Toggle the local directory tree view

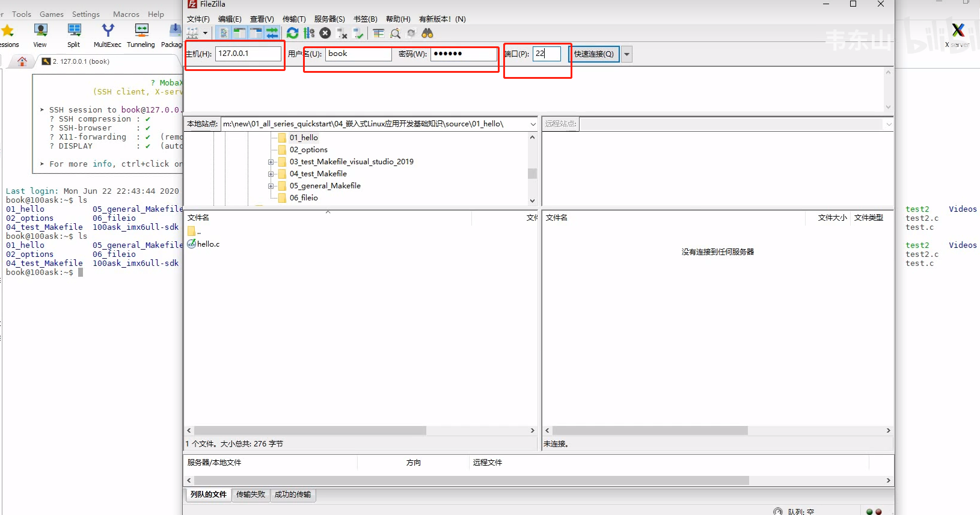click(240, 33)
